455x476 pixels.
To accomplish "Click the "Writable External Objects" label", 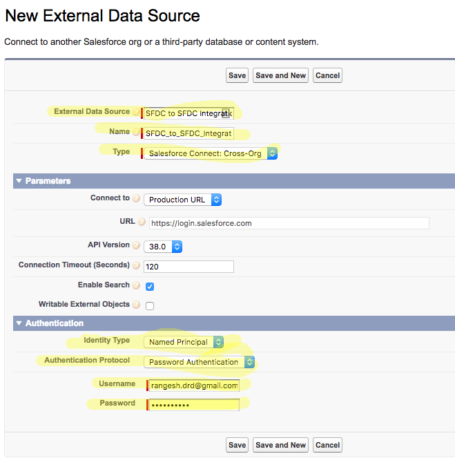I will [84, 305].
